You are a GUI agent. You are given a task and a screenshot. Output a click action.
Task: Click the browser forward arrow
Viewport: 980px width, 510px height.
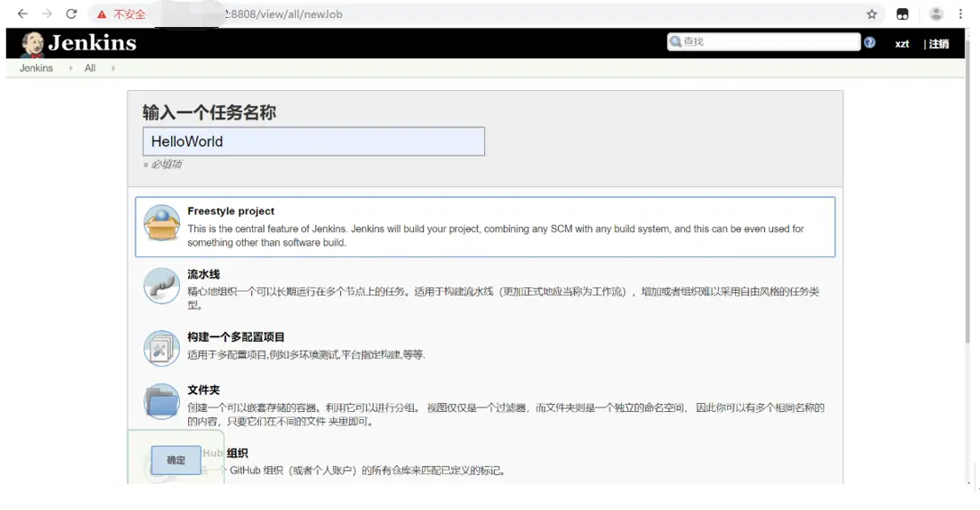tap(47, 13)
